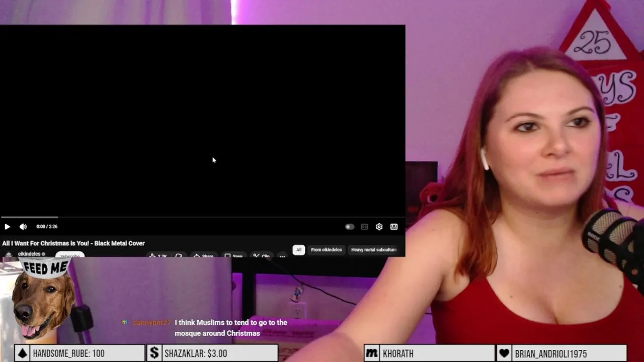
Task: Click the cikindeles channel avatar
Action: (9, 255)
